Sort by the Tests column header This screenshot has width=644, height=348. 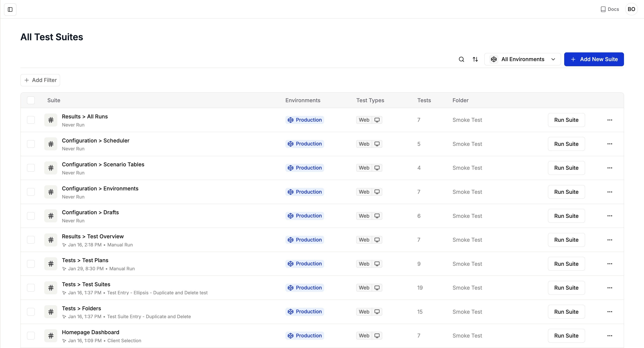pyautogui.click(x=424, y=100)
